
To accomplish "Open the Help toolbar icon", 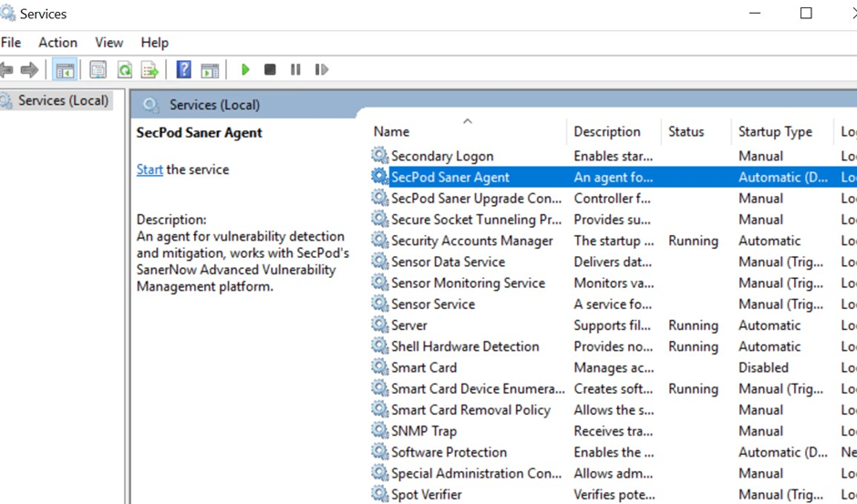I will click(x=183, y=69).
